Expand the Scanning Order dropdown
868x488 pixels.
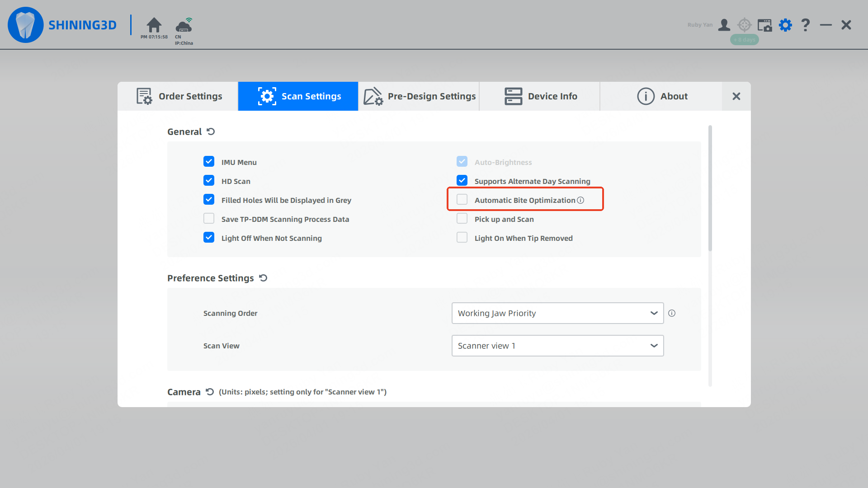557,313
